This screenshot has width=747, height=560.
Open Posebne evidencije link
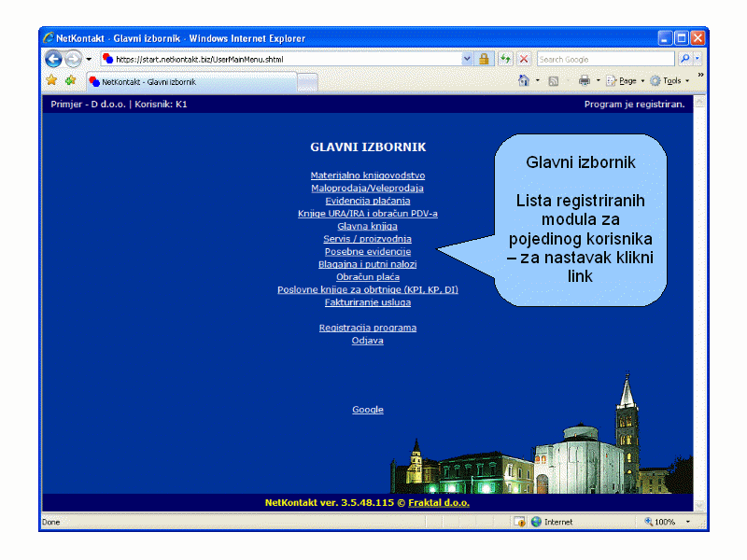[367, 251]
